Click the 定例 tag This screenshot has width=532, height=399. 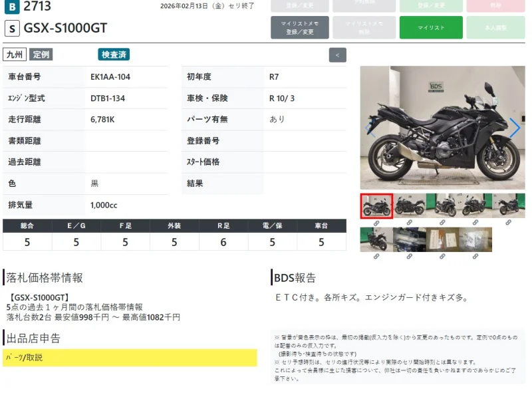coord(41,55)
